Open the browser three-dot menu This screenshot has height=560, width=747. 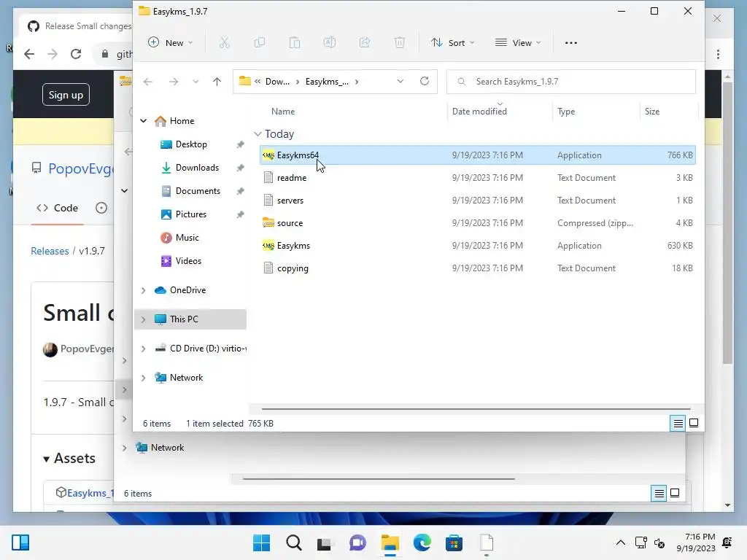point(718,54)
